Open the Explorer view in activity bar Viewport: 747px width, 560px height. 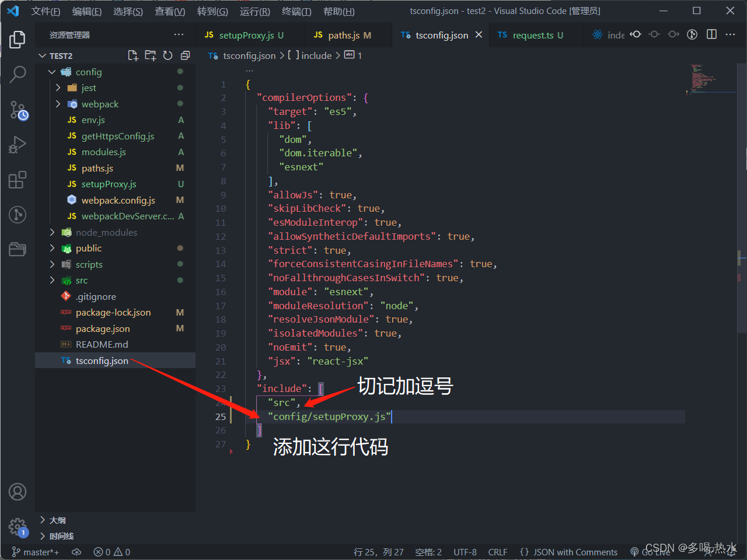(18, 39)
